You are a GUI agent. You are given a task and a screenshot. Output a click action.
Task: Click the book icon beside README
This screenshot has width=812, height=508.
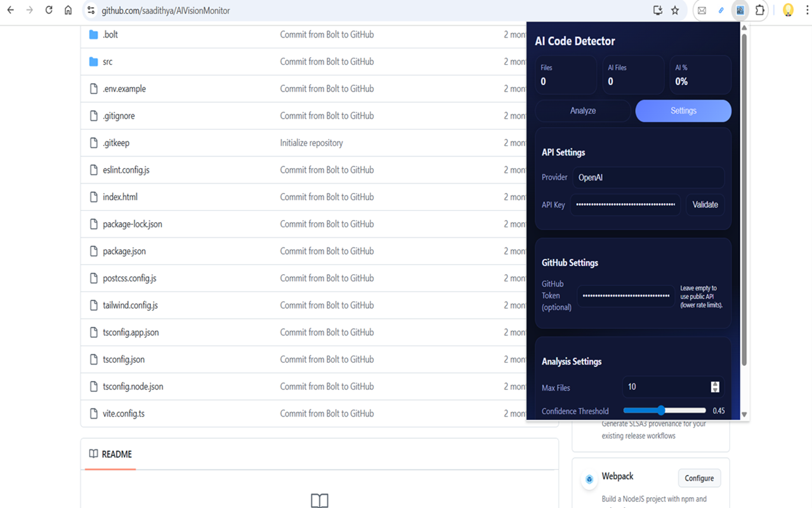pos(94,454)
